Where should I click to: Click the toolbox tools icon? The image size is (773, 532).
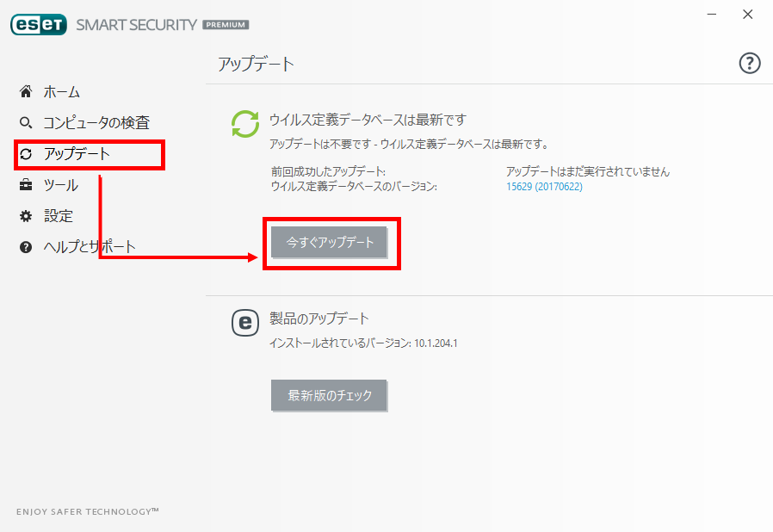point(26,185)
